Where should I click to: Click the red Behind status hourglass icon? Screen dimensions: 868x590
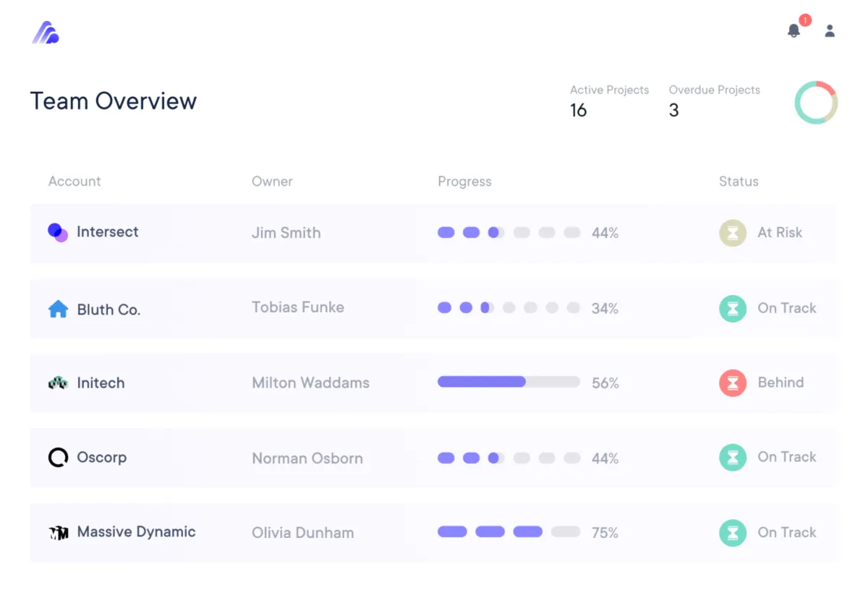tap(733, 383)
